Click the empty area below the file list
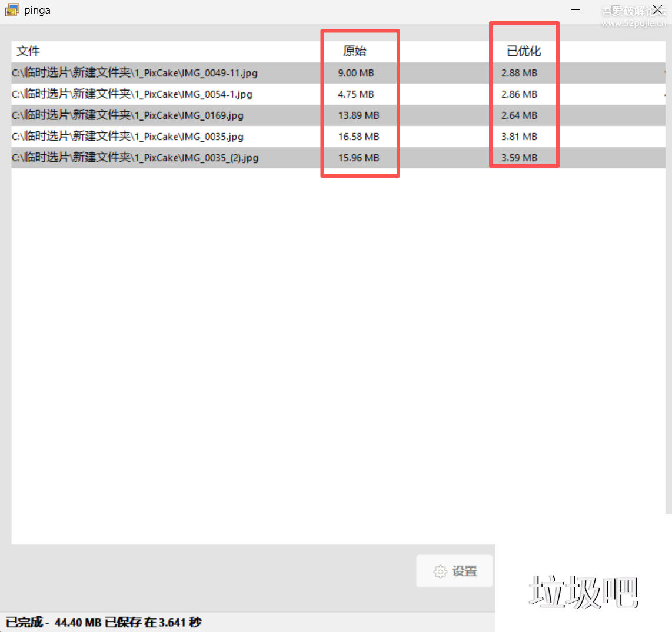Image resolution: width=672 pixels, height=632 pixels. [x=253, y=353]
